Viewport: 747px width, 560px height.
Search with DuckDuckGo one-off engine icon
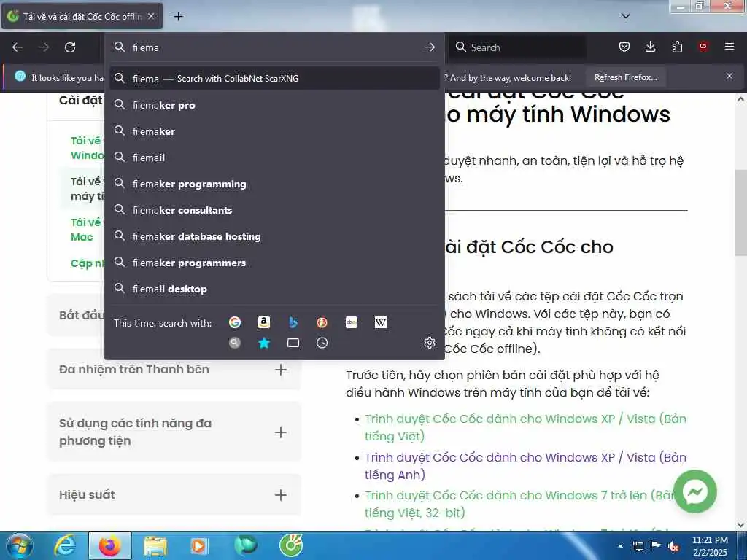click(x=322, y=322)
